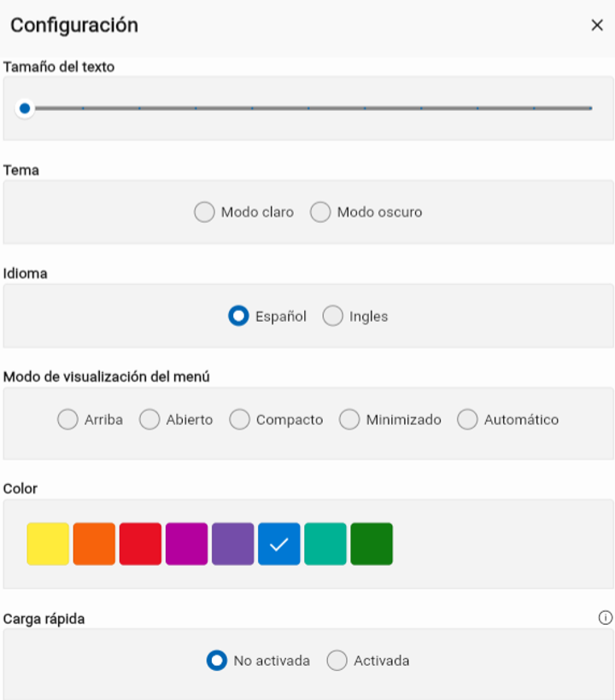Pick the purple color swatch

[x=232, y=544]
